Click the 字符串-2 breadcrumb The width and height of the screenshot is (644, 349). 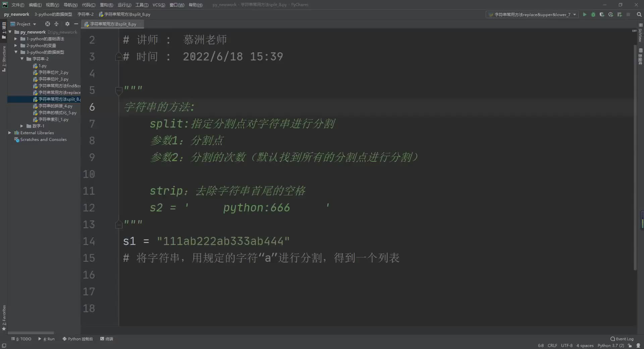point(86,14)
